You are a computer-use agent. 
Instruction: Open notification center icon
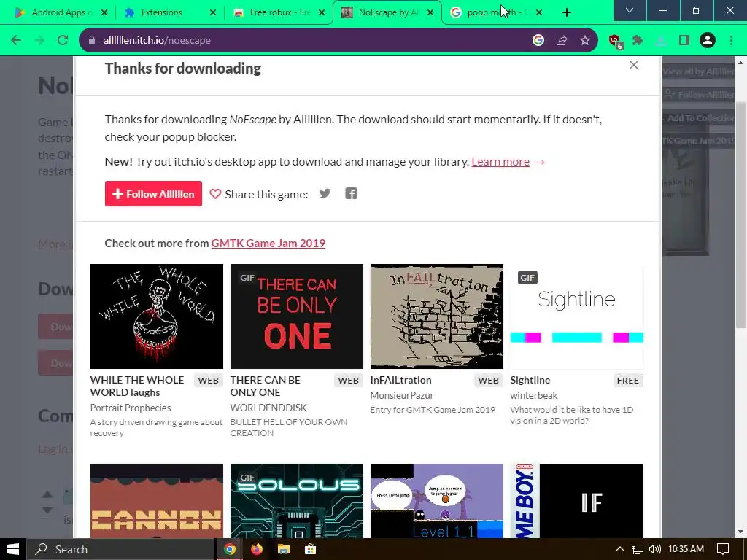[723, 549]
